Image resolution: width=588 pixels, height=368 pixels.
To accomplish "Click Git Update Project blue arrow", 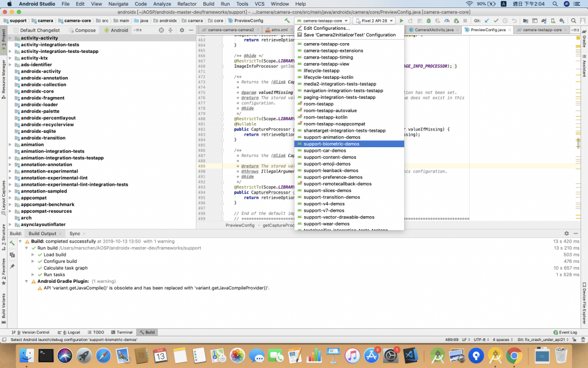I will click(487, 21).
